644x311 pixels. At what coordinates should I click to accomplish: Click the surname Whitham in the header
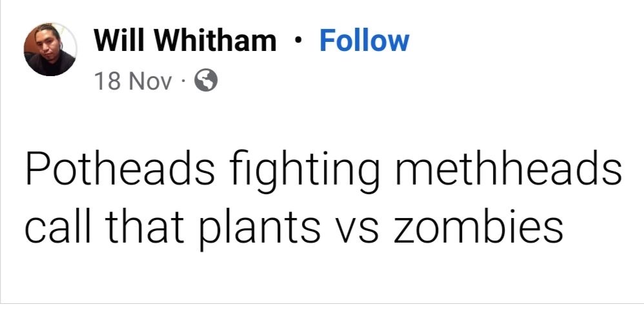[x=215, y=41]
